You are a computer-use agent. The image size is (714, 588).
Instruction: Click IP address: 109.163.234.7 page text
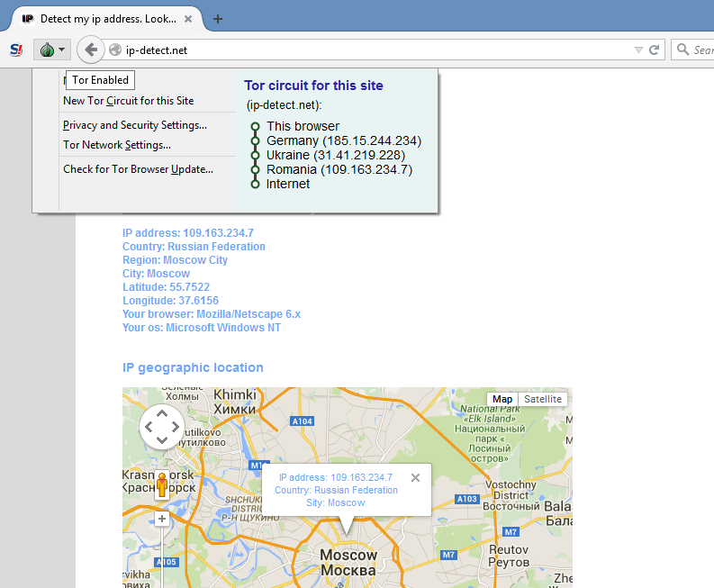187,232
